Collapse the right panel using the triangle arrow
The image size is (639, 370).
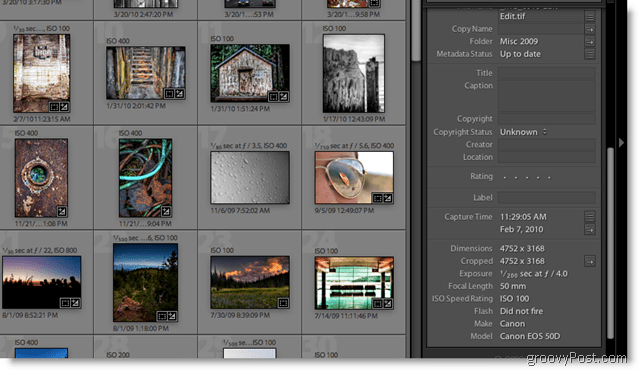click(x=621, y=143)
